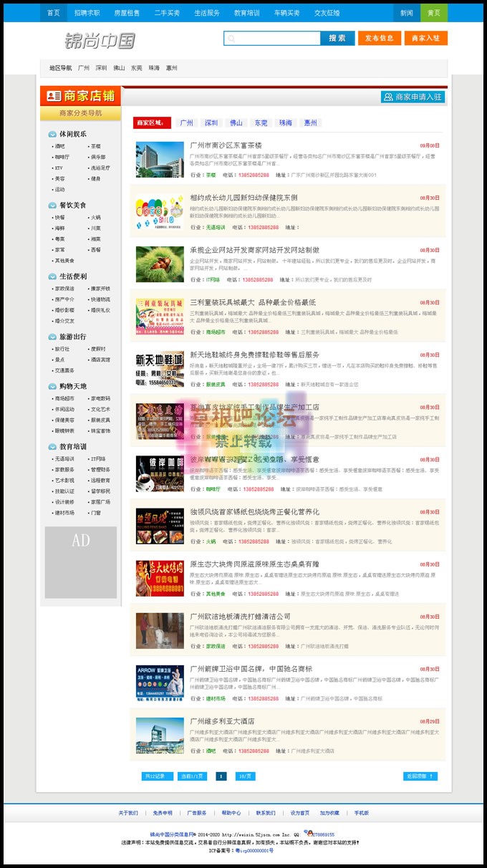Open the 教育培训 top nav tab
This screenshot has width=487, height=868.
pos(247,13)
